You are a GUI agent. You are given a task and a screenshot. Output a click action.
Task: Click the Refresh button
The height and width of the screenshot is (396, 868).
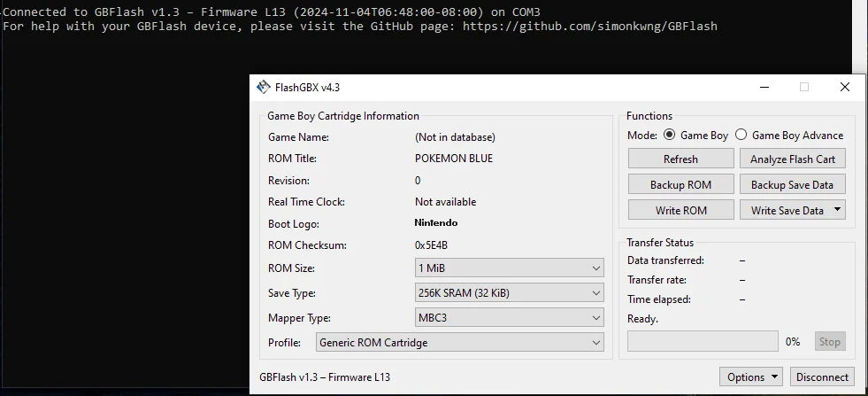coord(681,159)
